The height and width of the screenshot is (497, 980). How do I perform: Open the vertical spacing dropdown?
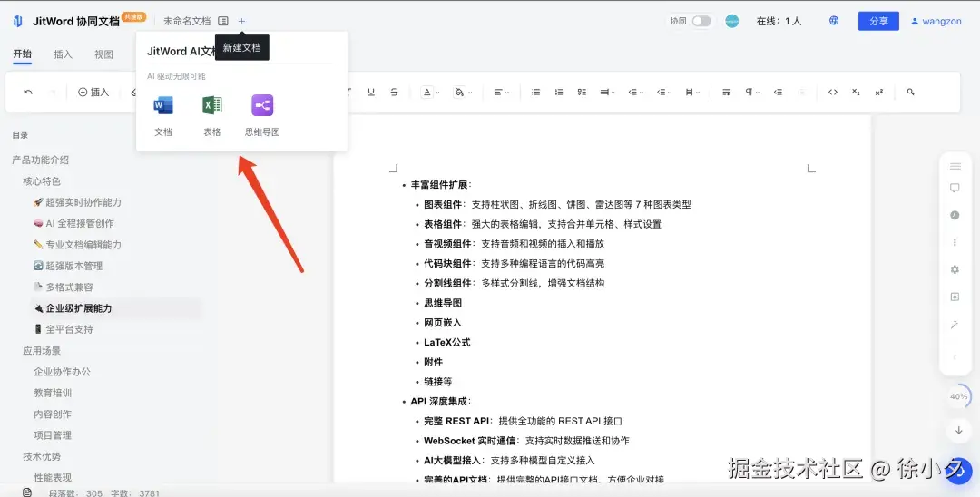pyautogui.click(x=691, y=92)
